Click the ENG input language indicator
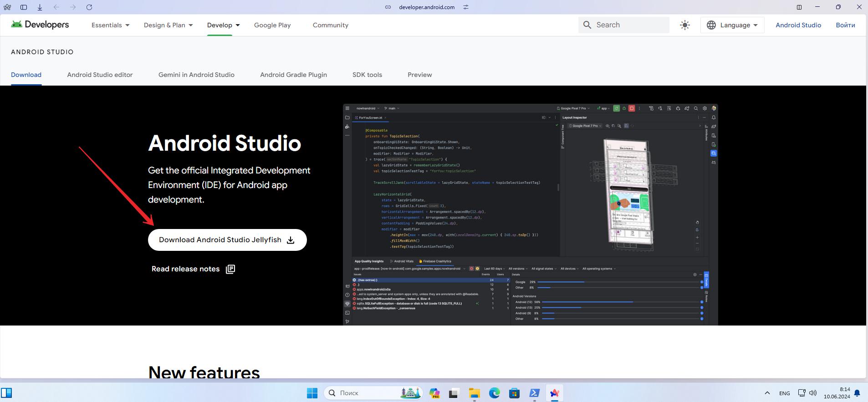The width and height of the screenshot is (868, 402). point(784,393)
